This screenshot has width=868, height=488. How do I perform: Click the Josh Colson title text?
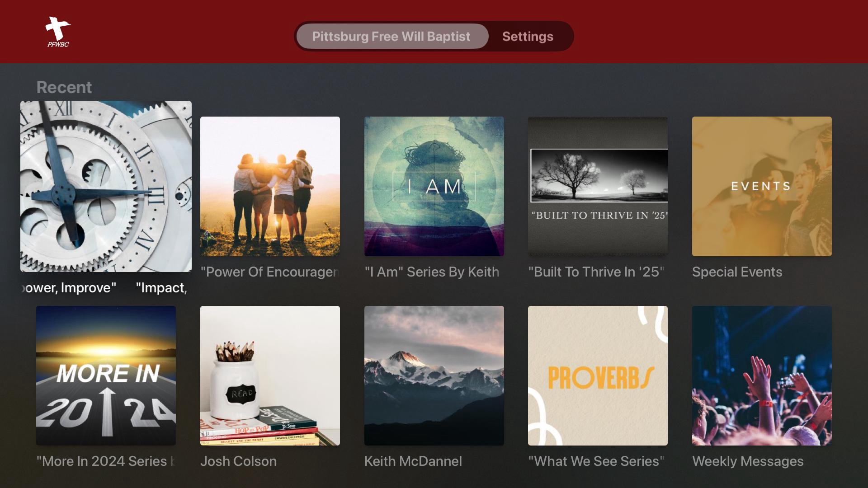[238, 461]
